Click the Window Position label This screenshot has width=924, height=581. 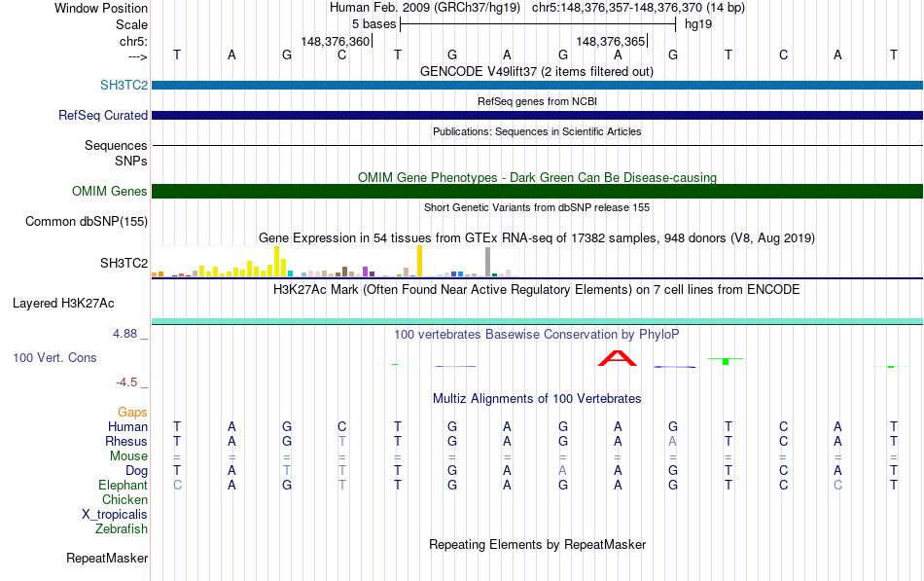pos(101,8)
